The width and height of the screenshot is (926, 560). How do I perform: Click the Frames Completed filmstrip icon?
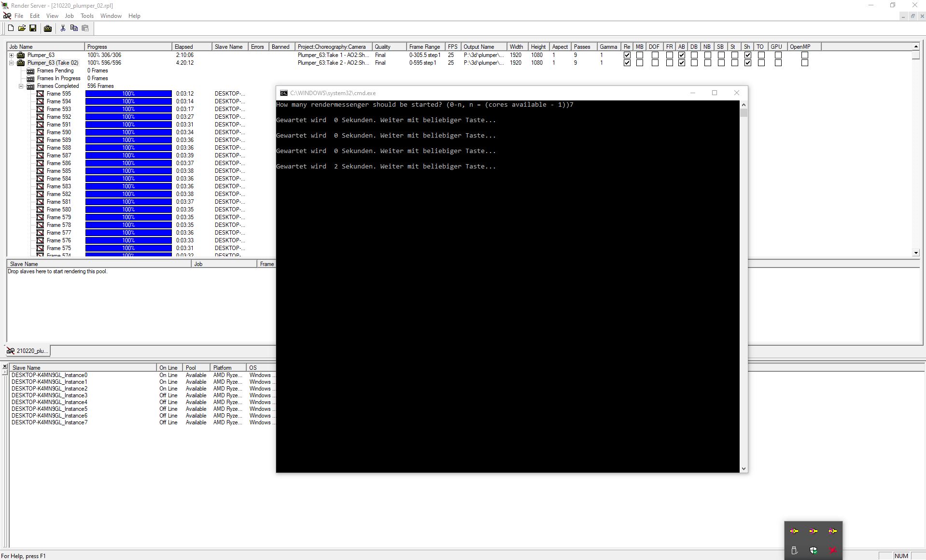[30, 86]
